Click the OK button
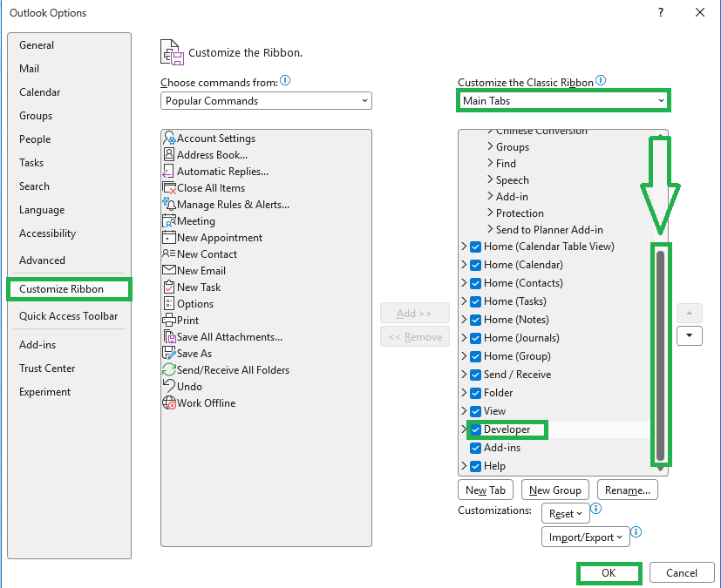 pos(609,573)
